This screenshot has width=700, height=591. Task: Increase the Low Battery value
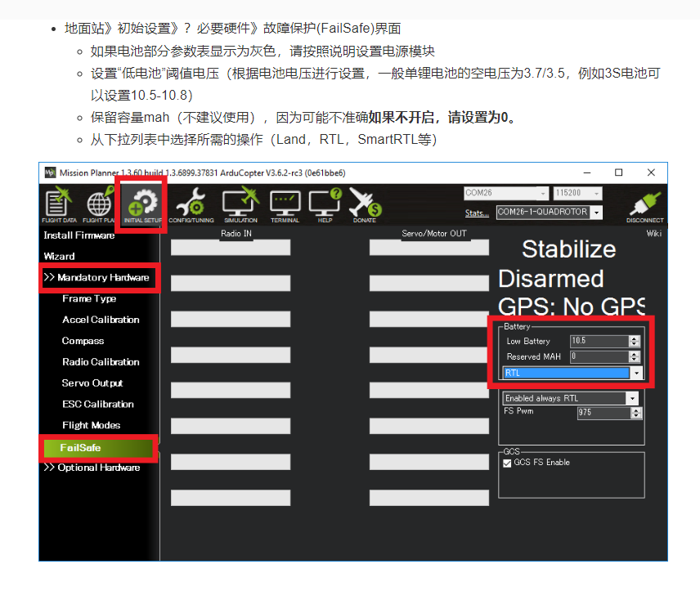635,338
